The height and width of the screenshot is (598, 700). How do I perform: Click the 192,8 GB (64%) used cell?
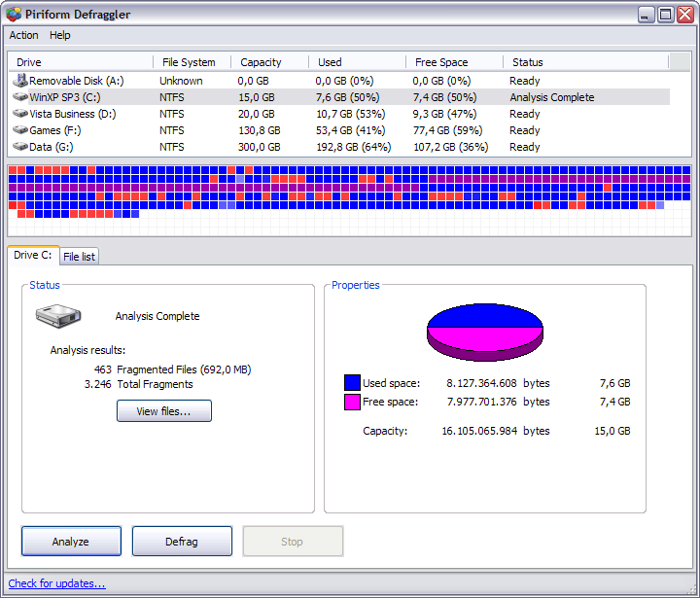[x=354, y=147]
